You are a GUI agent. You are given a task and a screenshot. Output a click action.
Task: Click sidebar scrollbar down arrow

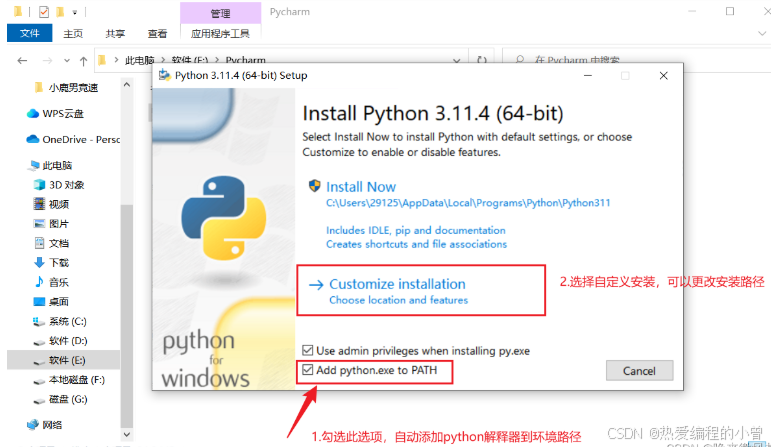pyautogui.click(x=127, y=434)
